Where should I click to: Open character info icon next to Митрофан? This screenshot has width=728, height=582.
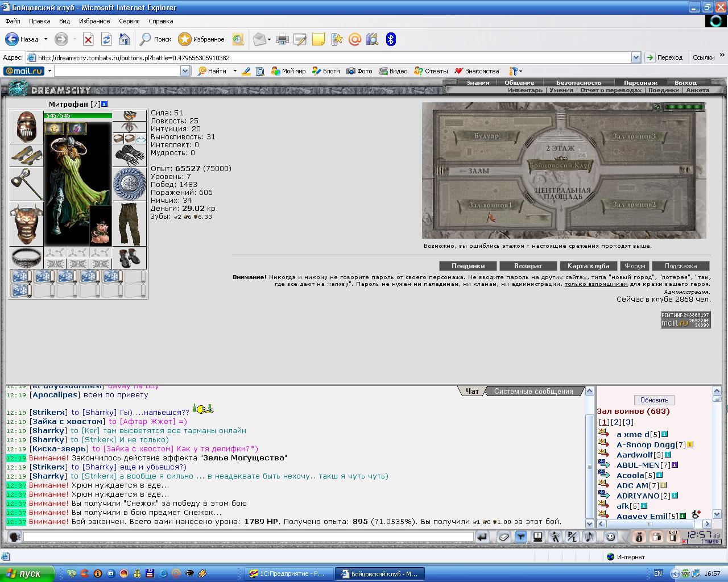coord(105,104)
